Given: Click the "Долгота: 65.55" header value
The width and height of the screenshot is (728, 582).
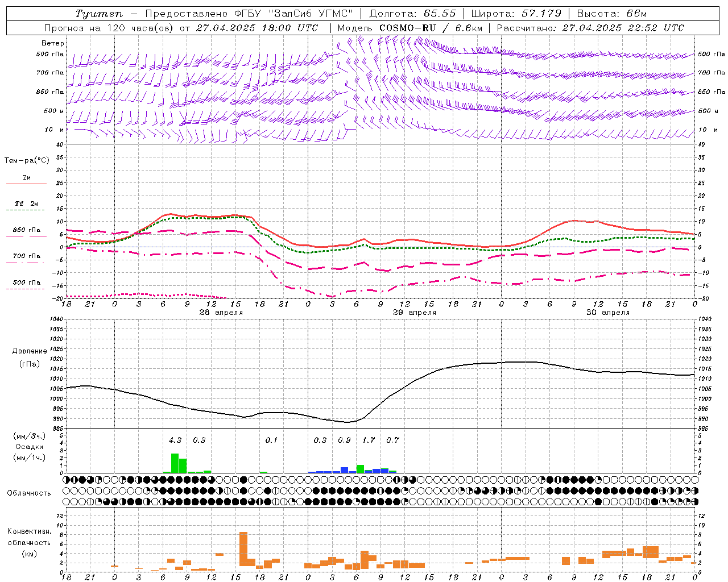Looking at the screenshot, I should click(412, 14).
